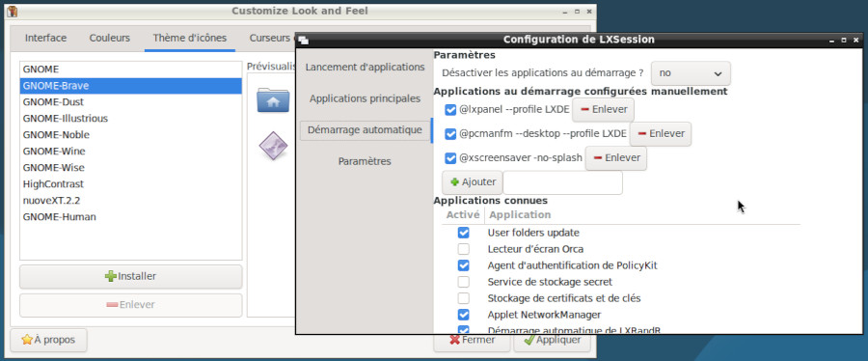The height and width of the screenshot is (361, 868).
Task: Open the Curseurs tab
Action: [269, 39]
